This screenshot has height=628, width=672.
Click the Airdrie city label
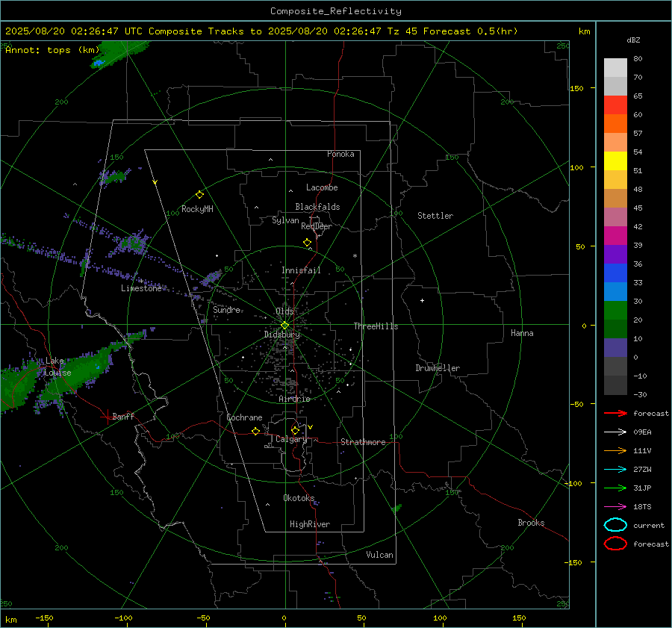(294, 399)
